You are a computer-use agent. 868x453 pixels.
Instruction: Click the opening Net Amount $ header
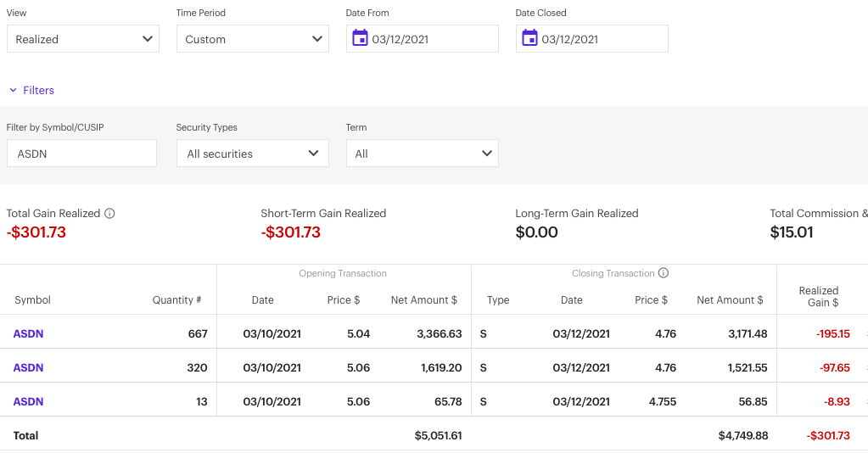coord(423,299)
